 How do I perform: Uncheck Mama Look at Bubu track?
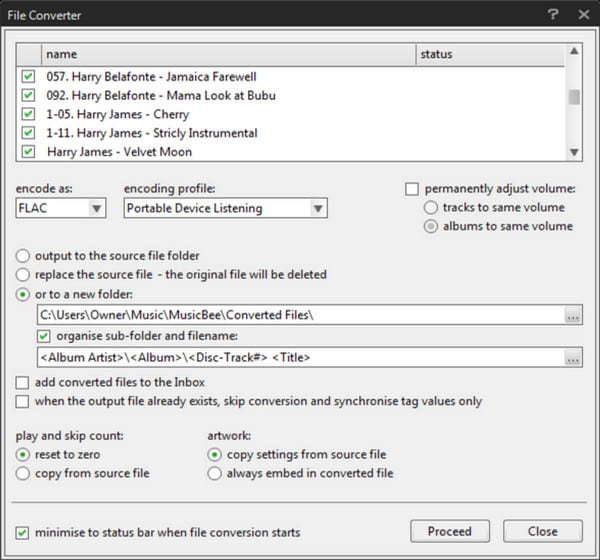(28, 95)
